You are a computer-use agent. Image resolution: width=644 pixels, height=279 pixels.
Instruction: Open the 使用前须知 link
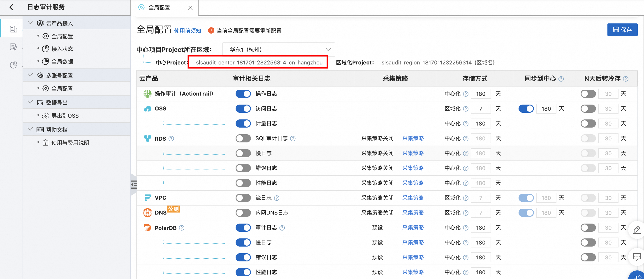pyautogui.click(x=188, y=31)
